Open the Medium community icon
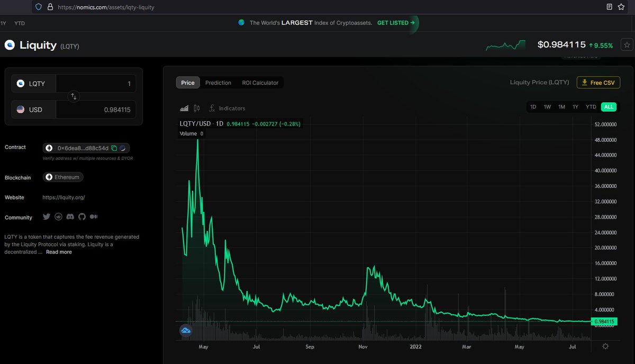 coord(94,217)
